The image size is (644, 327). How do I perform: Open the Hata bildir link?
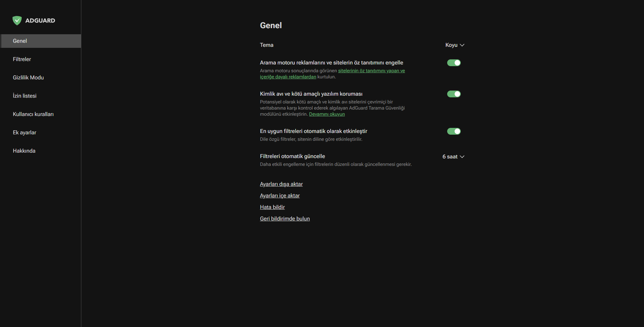pyautogui.click(x=272, y=207)
